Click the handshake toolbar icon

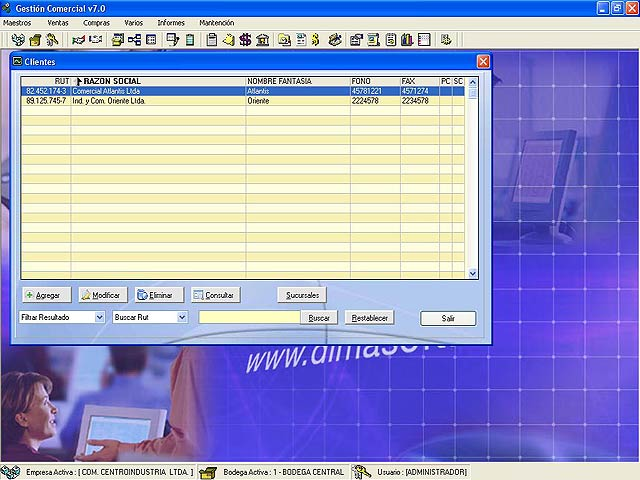[x=77, y=40]
